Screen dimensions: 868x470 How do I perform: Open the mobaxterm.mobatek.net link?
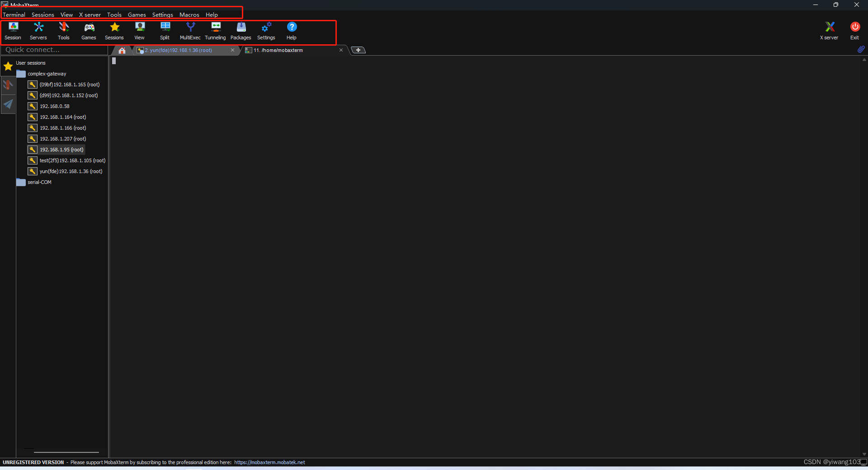tap(269, 462)
